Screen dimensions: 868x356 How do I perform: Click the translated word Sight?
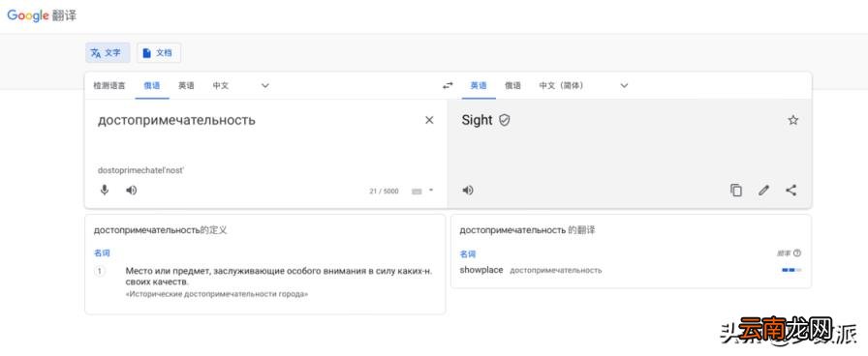[x=477, y=120]
